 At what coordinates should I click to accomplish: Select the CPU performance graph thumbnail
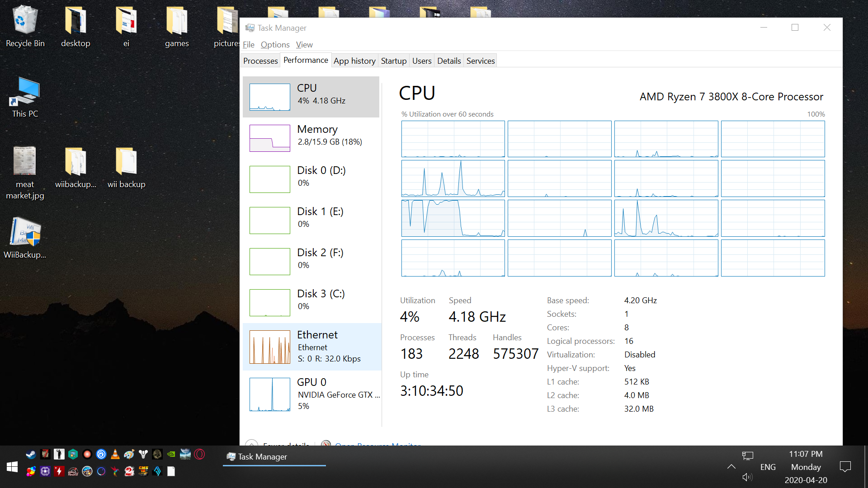click(270, 97)
